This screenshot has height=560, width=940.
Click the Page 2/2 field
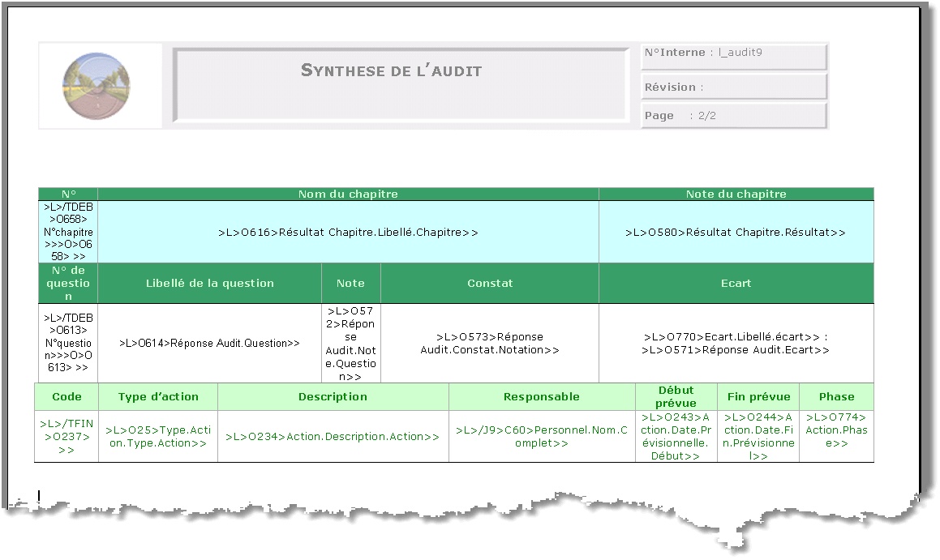[733, 116]
